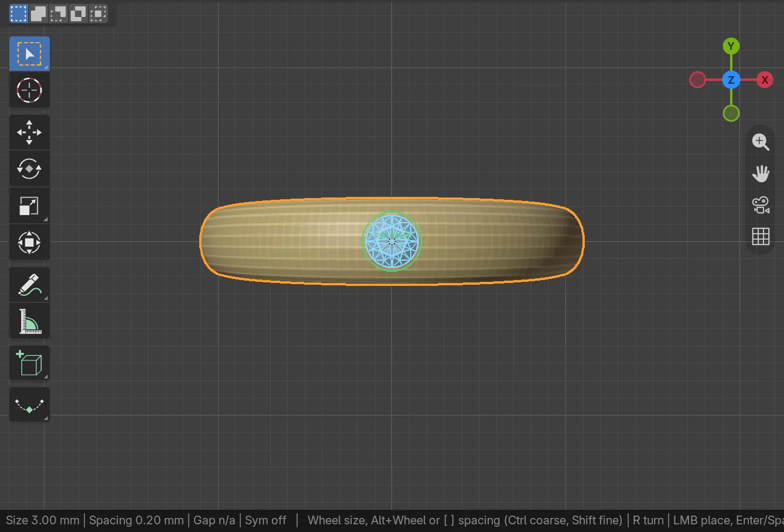Select the Transform tool
The height and width of the screenshot is (532, 784).
29,242
